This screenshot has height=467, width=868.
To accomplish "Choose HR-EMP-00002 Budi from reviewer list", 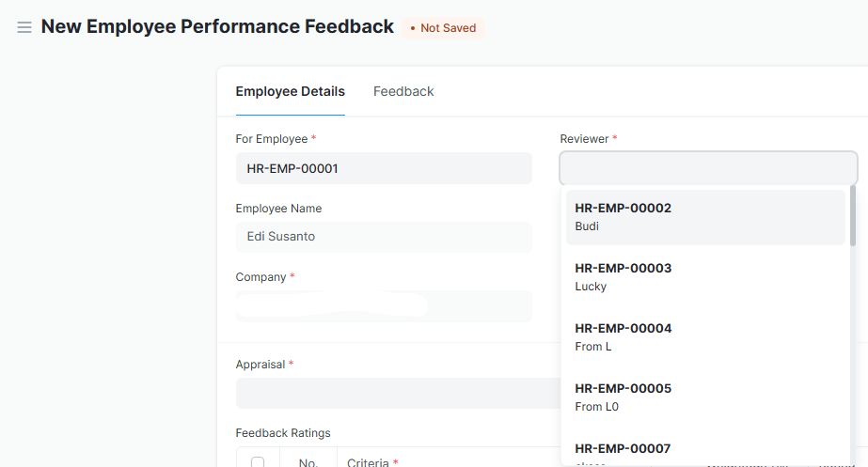I will click(705, 217).
